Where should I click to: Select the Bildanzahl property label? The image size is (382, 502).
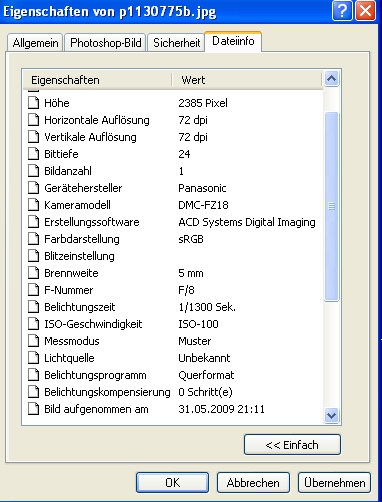(x=68, y=171)
